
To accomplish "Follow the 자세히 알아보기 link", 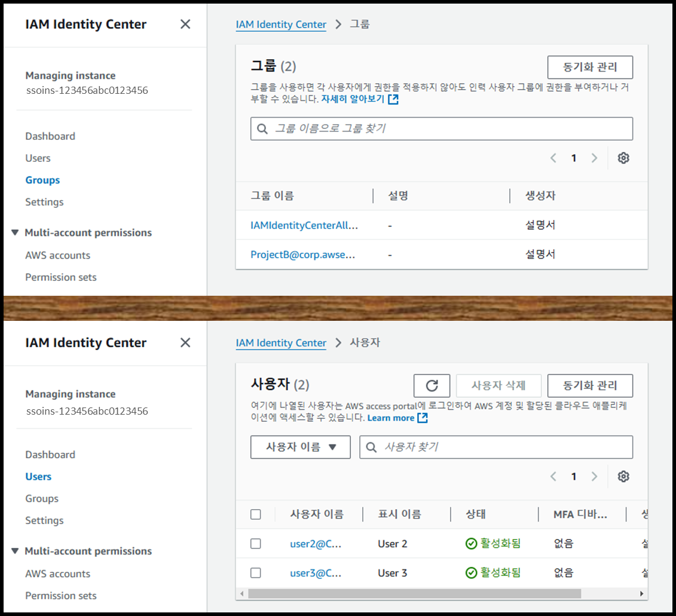I will point(353,99).
